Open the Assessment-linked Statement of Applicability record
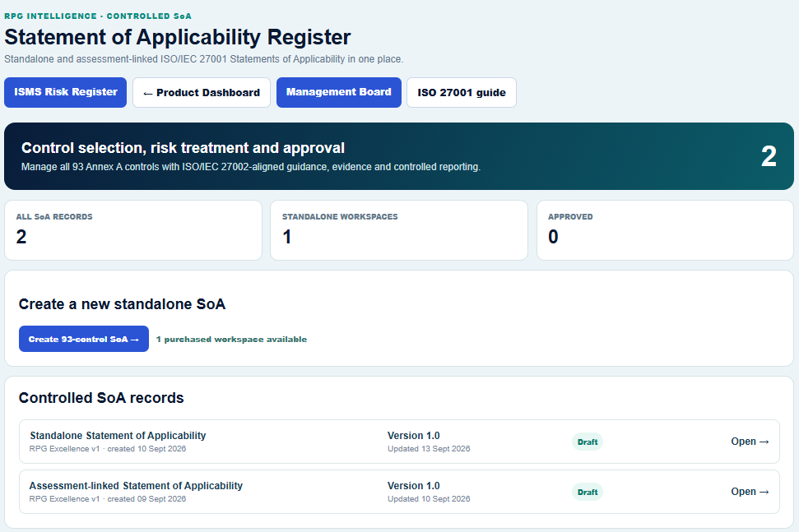The width and height of the screenshot is (799, 532). tap(400, 492)
